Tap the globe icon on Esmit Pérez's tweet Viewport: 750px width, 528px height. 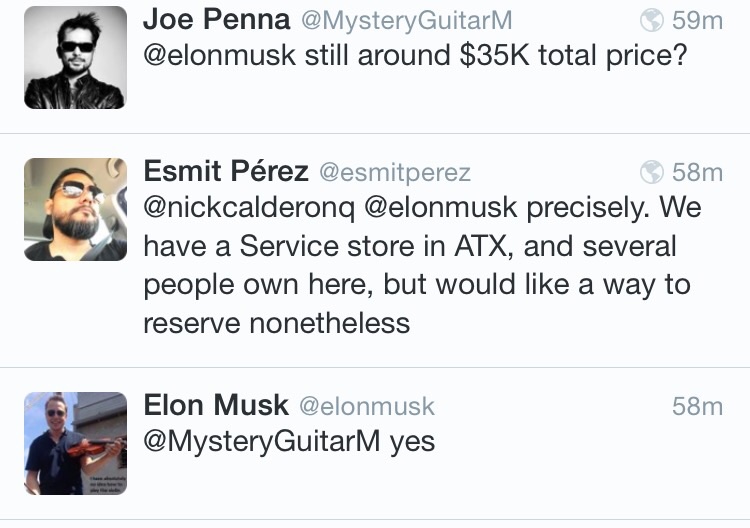point(651,172)
